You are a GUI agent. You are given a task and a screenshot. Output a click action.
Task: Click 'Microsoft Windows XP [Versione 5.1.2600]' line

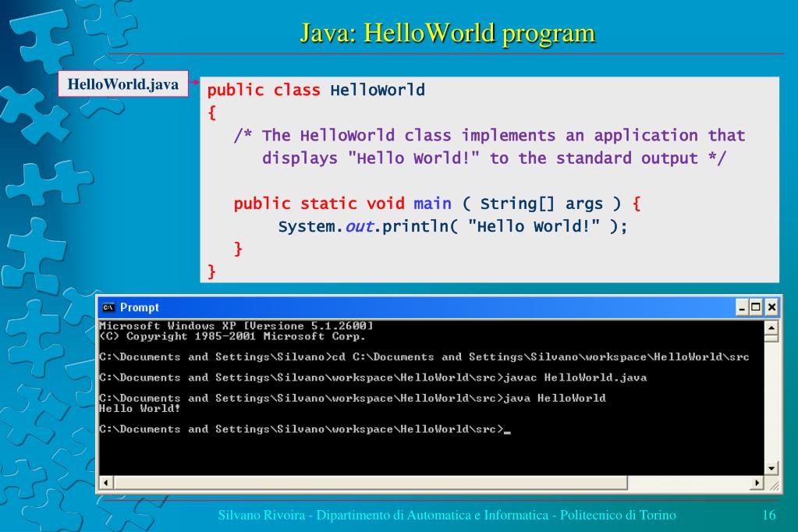coord(236,325)
